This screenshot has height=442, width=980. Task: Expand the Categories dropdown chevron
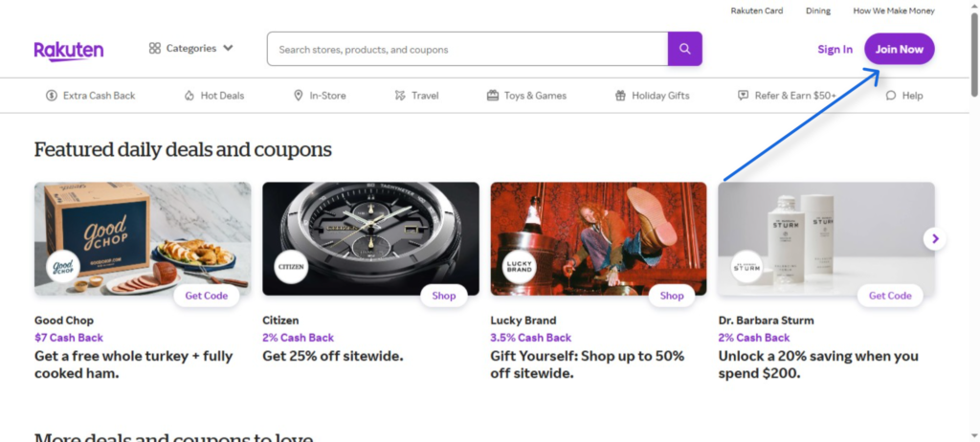[228, 48]
